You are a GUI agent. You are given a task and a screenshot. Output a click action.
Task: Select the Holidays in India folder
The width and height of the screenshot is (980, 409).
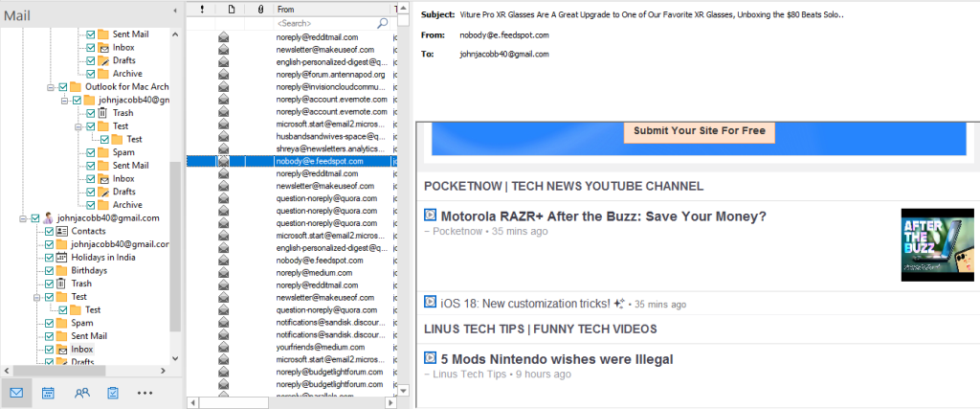pos(112,258)
